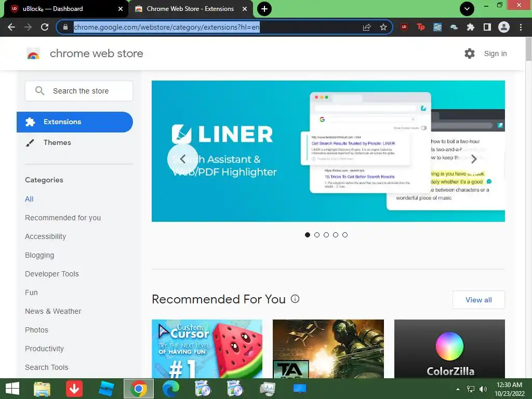
Task: Switch to the uBlock₀ Dashboard tab
Action: click(x=64, y=9)
